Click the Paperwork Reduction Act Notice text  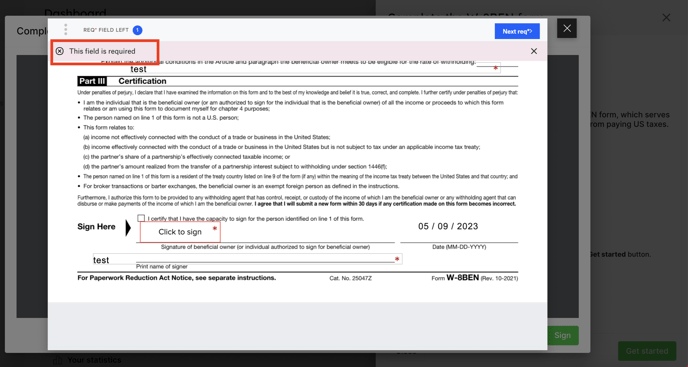tap(177, 278)
